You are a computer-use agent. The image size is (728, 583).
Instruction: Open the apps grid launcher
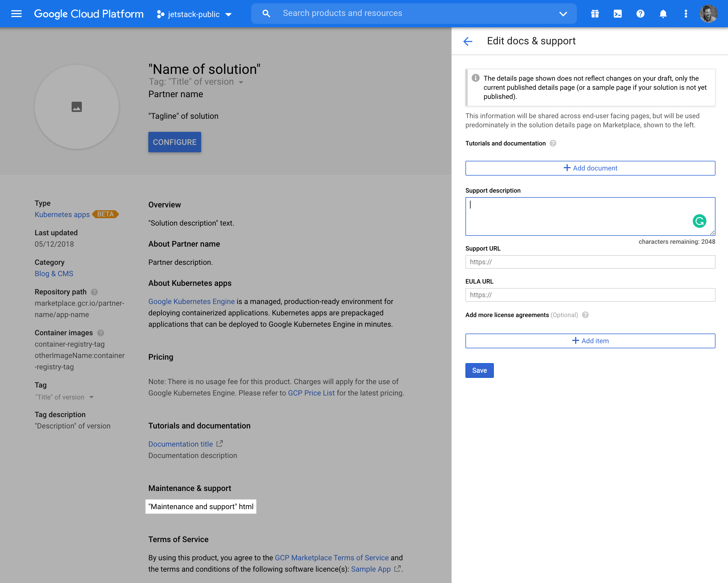[x=595, y=14]
